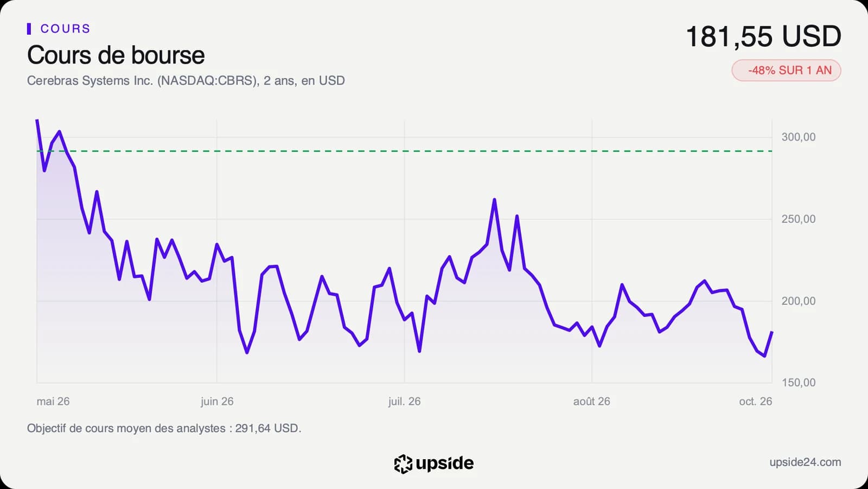This screenshot has height=489, width=868.
Task: Open the upside24.com link
Action: (x=805, y=462)
